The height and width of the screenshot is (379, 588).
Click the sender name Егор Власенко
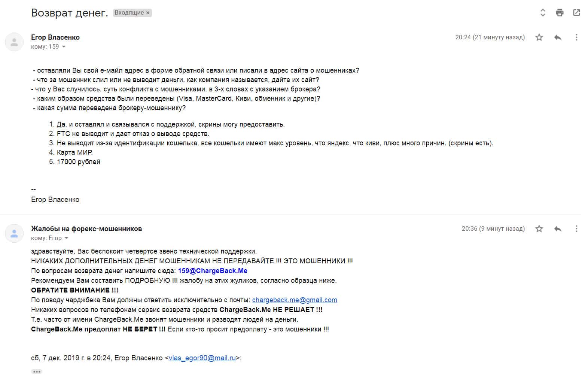pos(55,37)
